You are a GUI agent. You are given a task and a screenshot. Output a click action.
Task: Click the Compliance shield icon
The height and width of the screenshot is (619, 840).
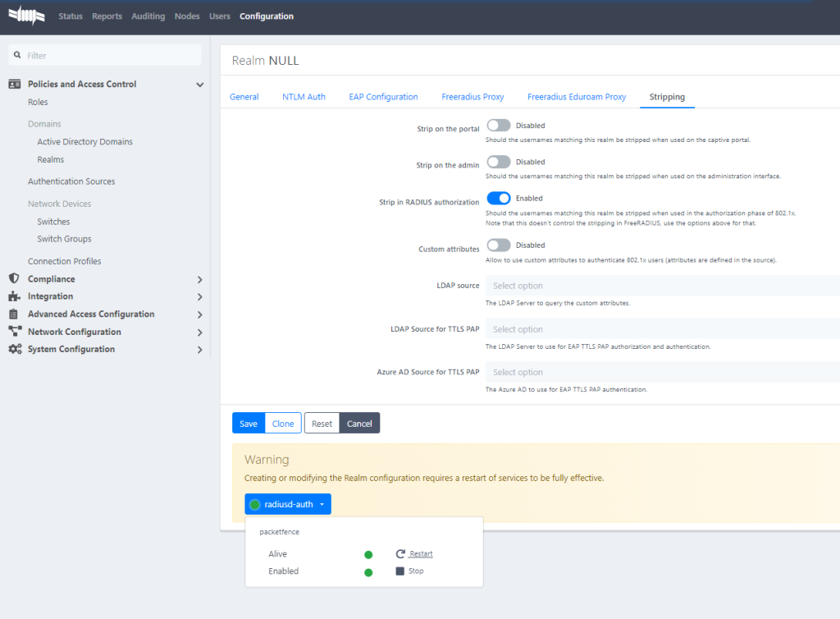[x=14, y=279]
